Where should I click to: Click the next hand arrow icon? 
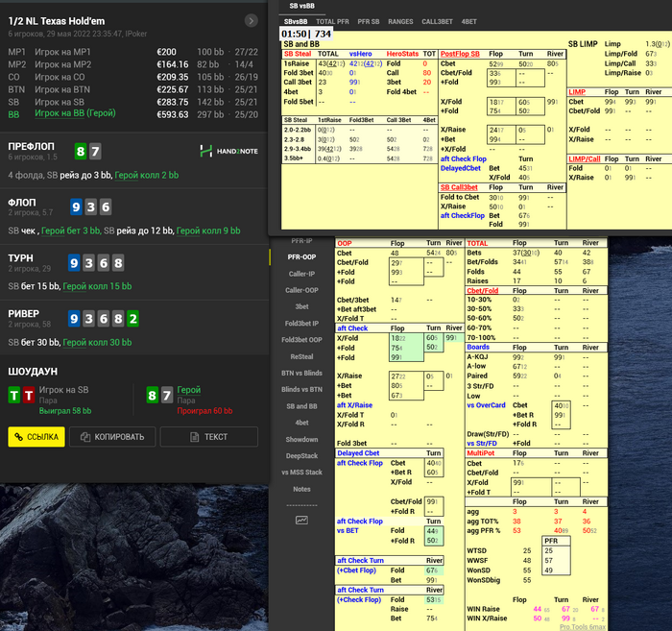(252, 20)
